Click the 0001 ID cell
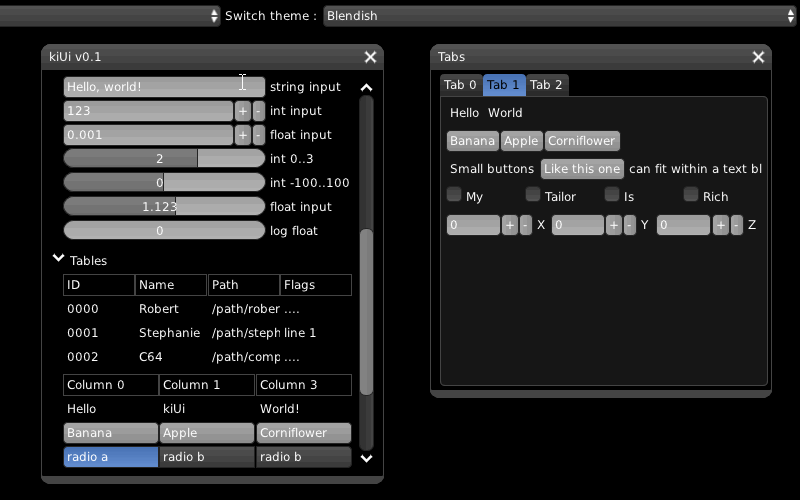 pyautogui.click(x=83, y=333)
